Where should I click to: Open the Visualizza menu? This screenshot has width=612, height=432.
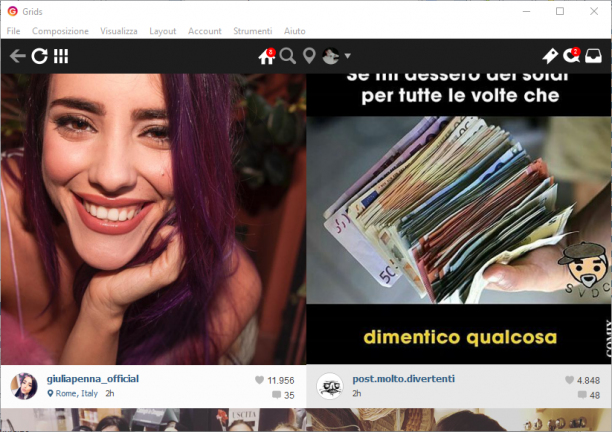119,31
